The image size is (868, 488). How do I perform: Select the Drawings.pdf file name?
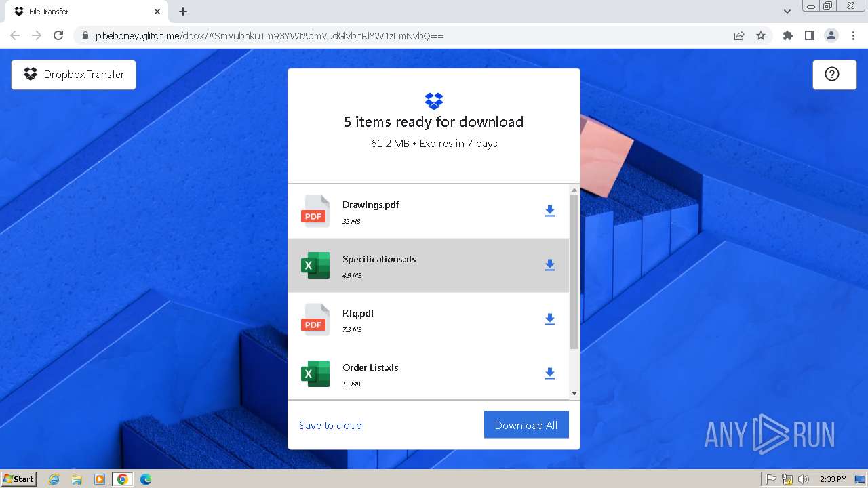click(370, 205)
